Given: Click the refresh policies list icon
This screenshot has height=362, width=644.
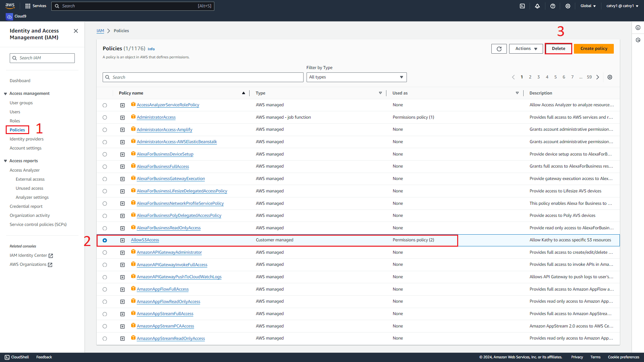Looking at the screenshot, I should 499,49.
